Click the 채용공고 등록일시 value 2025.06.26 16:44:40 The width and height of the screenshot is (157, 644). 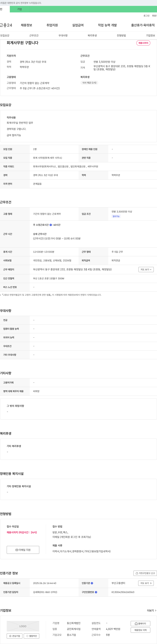(44, 583)
